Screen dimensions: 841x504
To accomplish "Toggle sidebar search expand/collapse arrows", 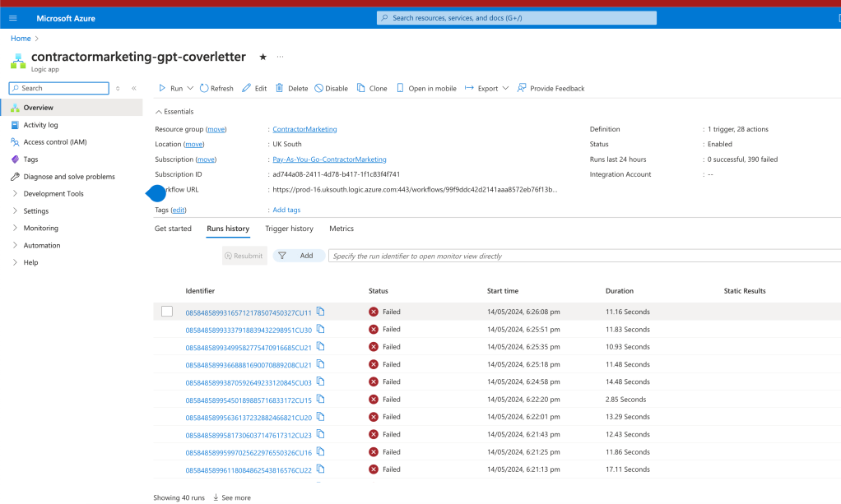I will click(118, 89).
